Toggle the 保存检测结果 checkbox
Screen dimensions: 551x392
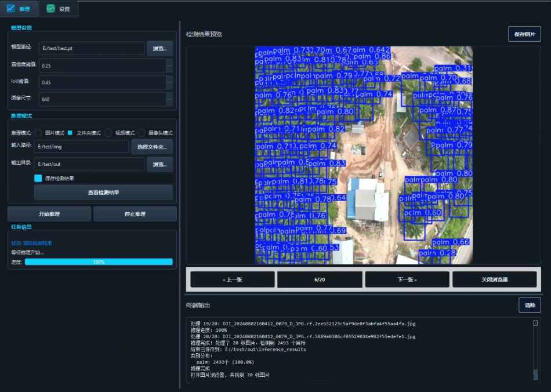point(38,178)
